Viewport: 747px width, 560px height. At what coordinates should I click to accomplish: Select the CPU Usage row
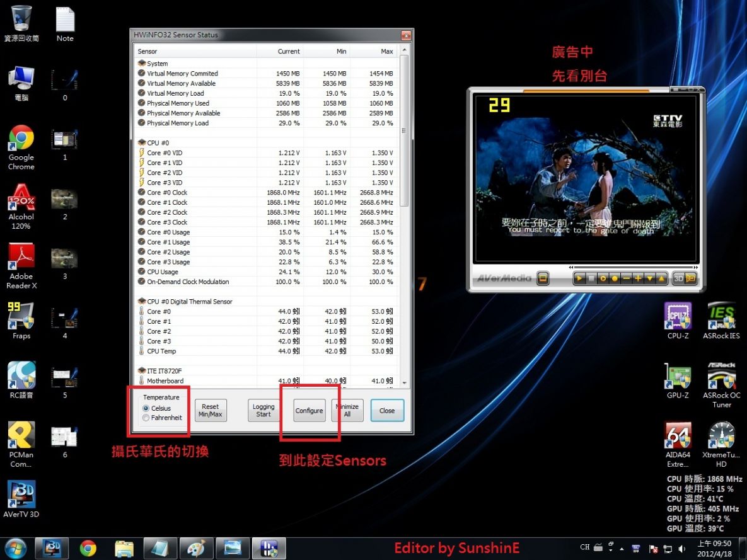267,272
